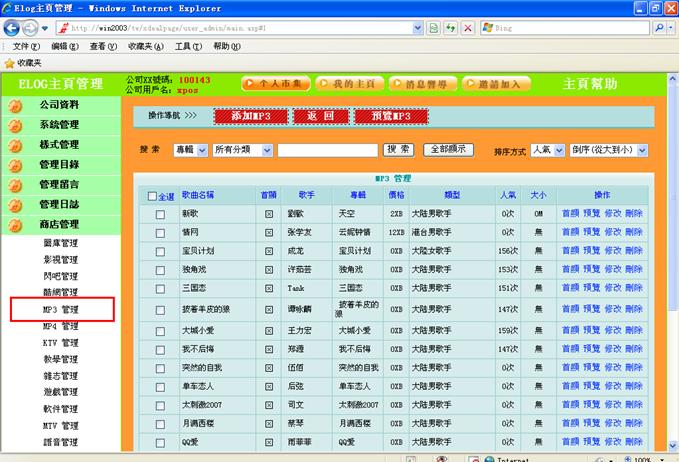Click the 系統管理 sidebar icon
This screenshot has width=679, height=462.
[15, 125]
